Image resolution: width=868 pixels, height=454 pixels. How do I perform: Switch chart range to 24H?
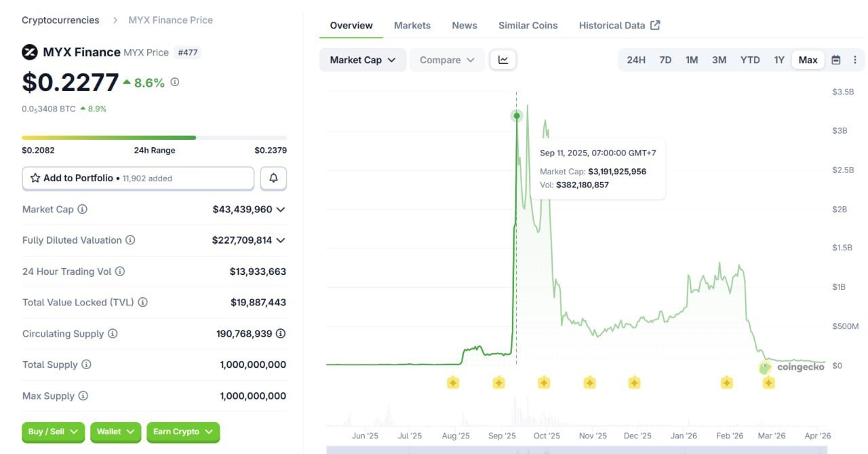pyautogui.click(x=635, y=60)
